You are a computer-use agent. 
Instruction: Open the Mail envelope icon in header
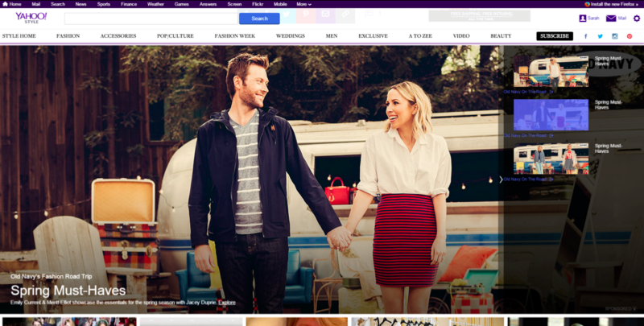tap(611, 19)
